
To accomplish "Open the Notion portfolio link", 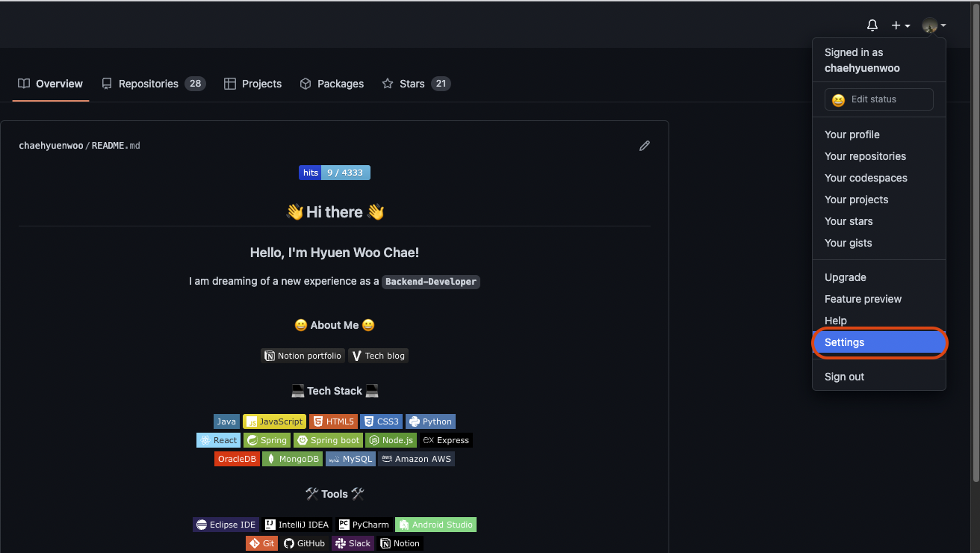I will point(303,356).
